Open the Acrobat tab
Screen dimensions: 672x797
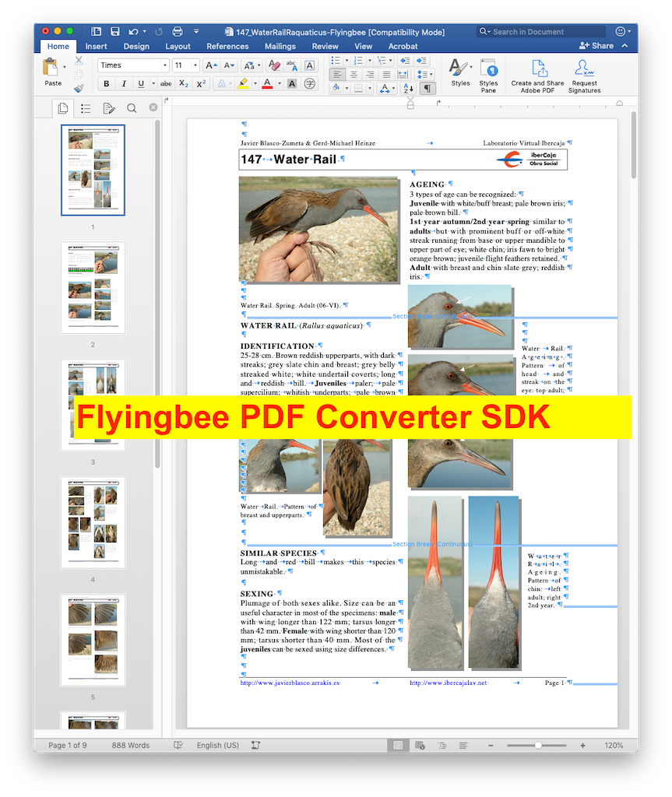[403, 46]
